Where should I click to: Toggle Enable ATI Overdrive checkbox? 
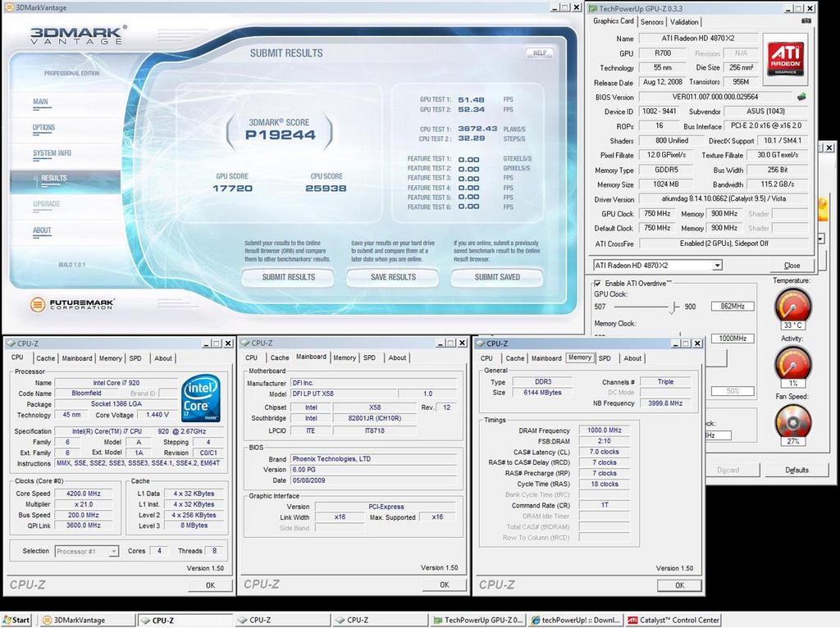pos(597,283)
